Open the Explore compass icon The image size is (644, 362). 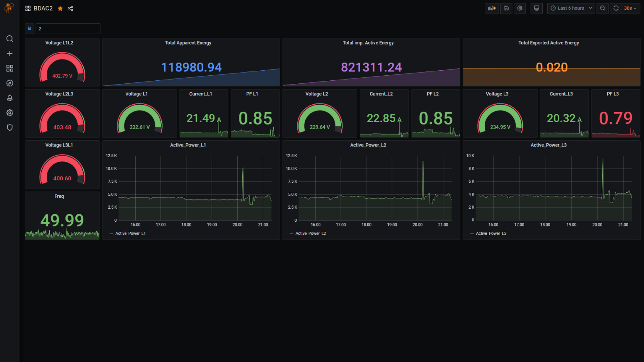coord(10,83)
